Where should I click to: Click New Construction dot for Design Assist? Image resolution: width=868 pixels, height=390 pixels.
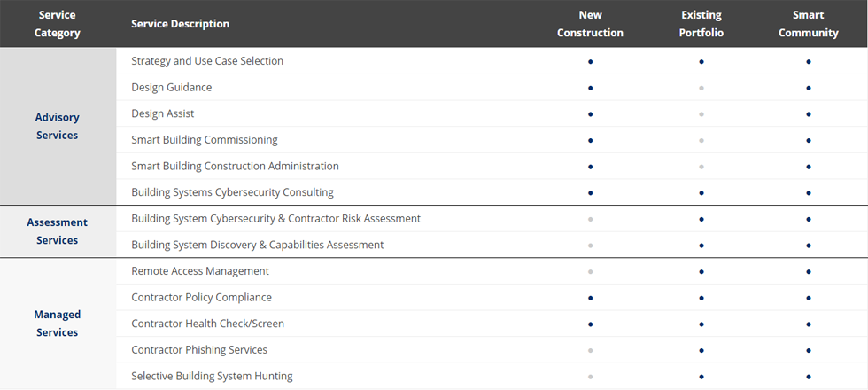591,114
